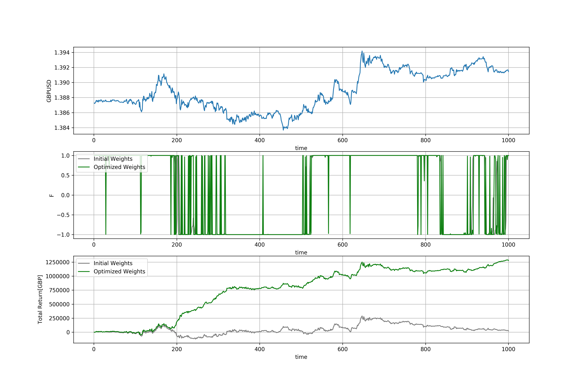The width and height of the screenshot is (588, 392).
Task: Select the 1.394 tick label
Action: [62, 53]
